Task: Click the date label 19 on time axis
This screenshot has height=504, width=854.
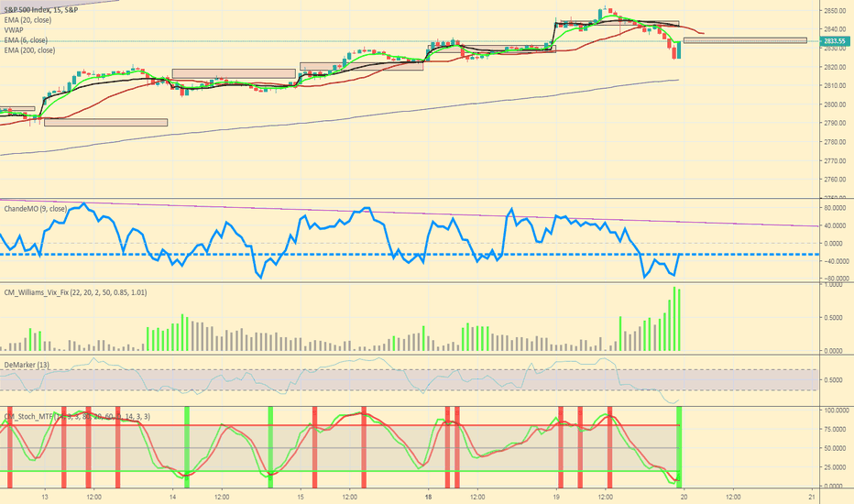Action: [556, 497]
